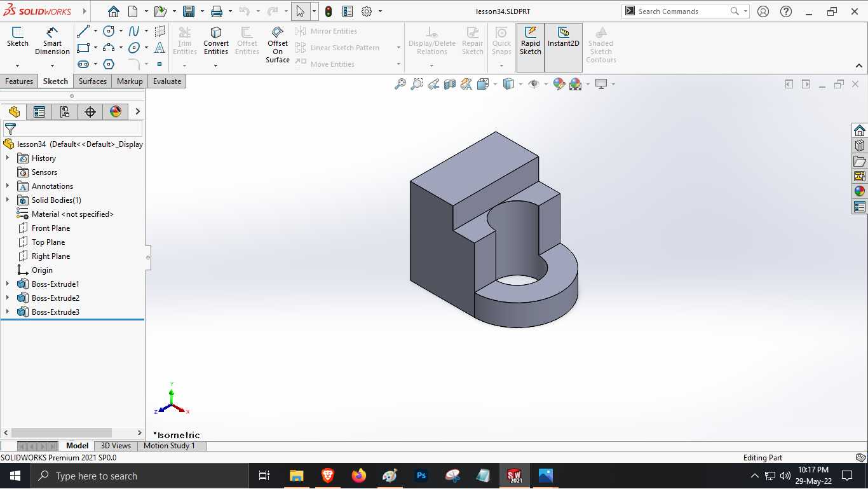Expand the History tree node
This screenshot has height=496, width=868.
8,158
